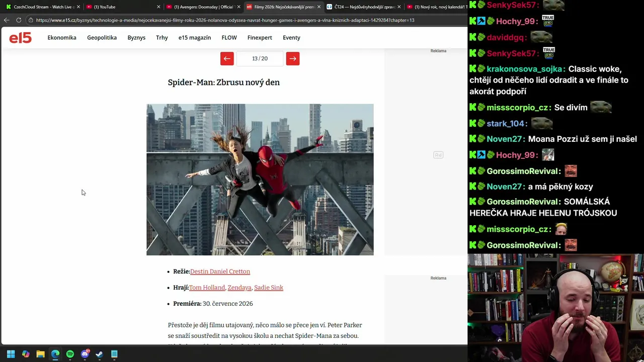
Task: Open the e15 magazín section
Action: [x=195, y=38]
